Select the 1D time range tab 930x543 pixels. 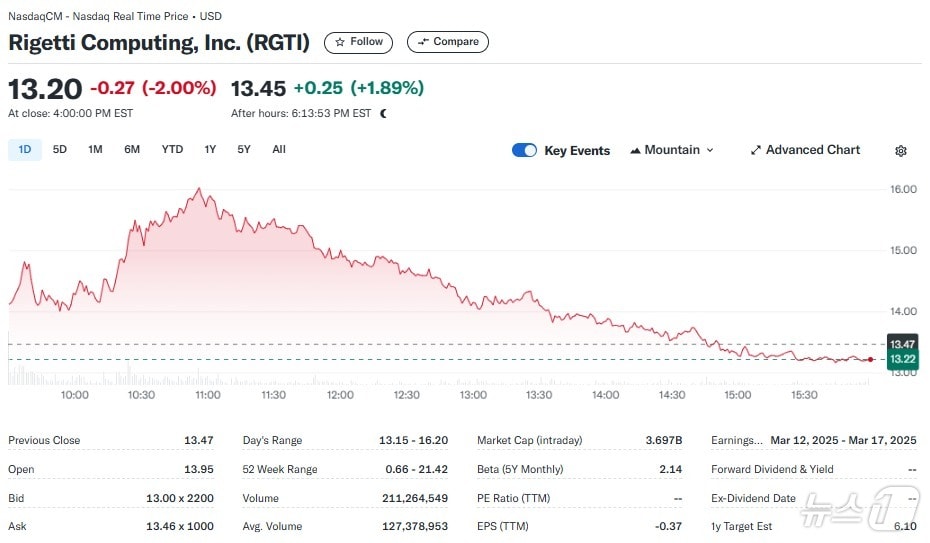coord(25,150)
